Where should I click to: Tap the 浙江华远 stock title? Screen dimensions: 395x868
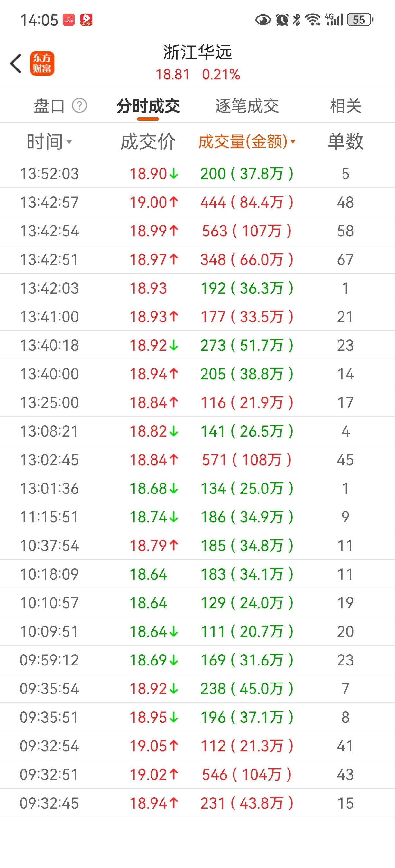pos(197,53)
